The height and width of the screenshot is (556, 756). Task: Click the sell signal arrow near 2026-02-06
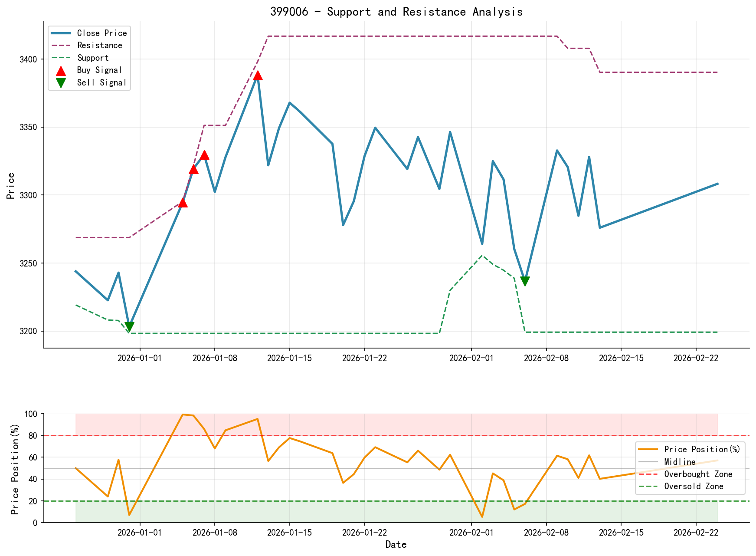[526, 280]
